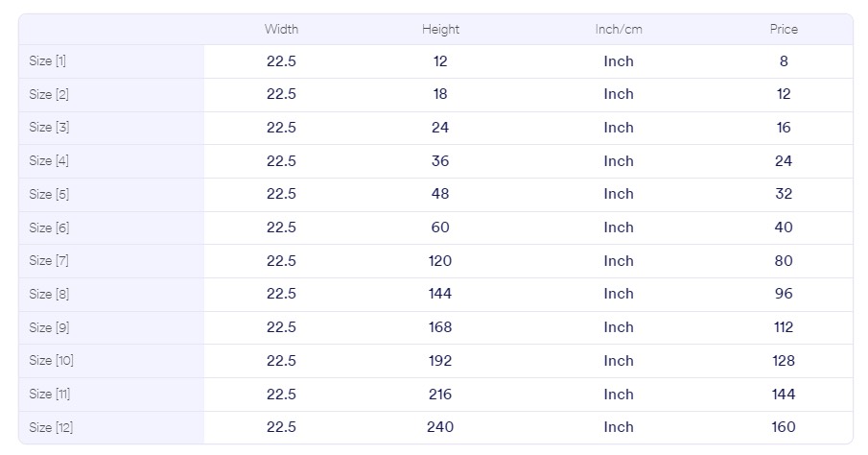The image size is (868, 455).
Task: Click the height value 120 for Size [7]
Action: coord(440,261)
